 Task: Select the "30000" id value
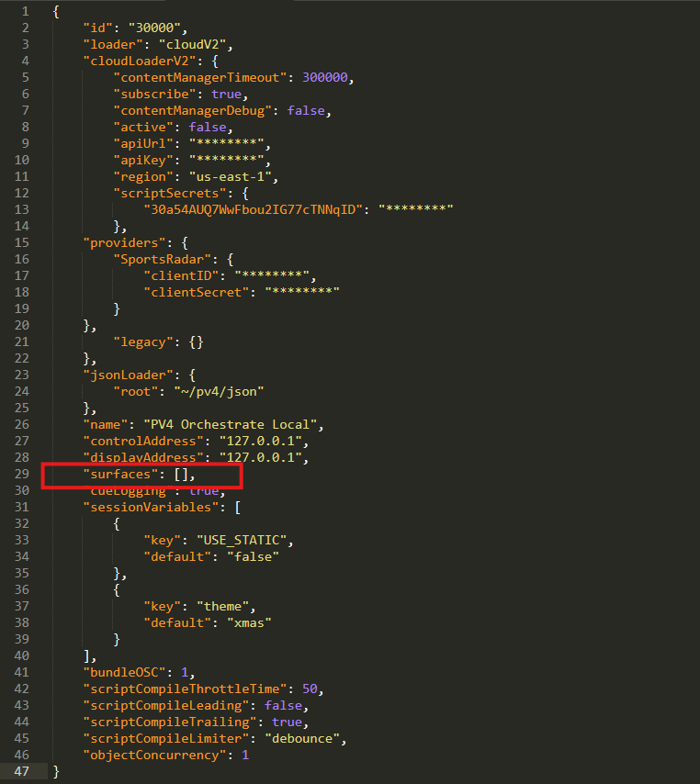click(154, 28)
